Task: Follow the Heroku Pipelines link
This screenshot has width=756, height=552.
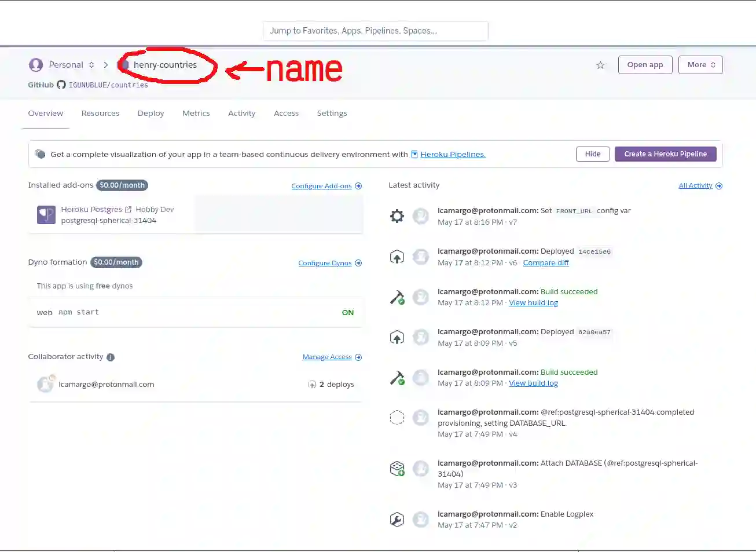Action: 453,155
